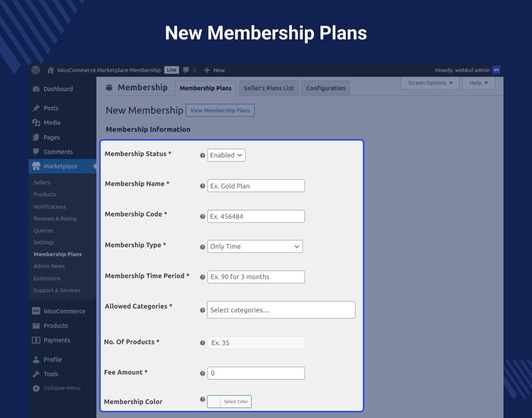
Task: Click Select Color for Membership Color
Action: click(237, 401)
